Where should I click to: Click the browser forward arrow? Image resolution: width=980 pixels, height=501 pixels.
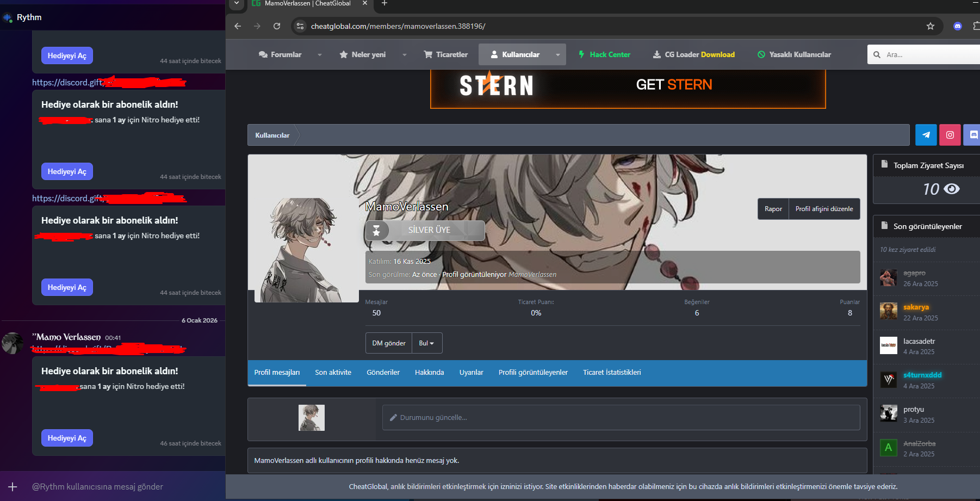tap(257, 26)
